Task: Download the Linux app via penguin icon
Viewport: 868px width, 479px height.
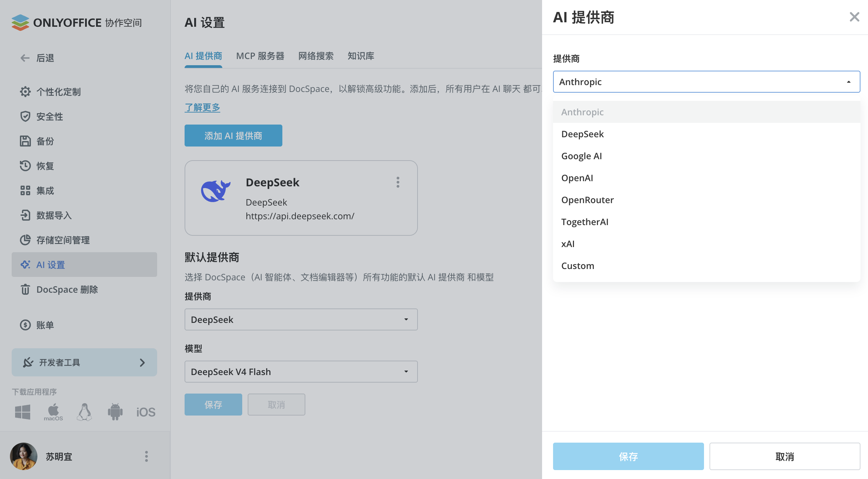Action: 84,412
